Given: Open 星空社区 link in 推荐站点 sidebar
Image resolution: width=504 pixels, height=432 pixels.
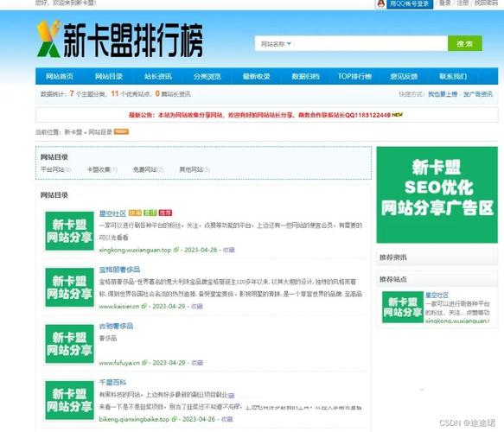Looking at the screenshot, I should [x=437, y=295].
